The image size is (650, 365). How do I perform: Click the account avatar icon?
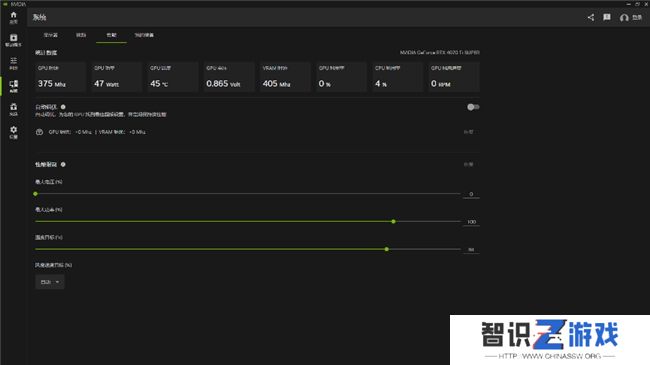click(x=624, y=17)
